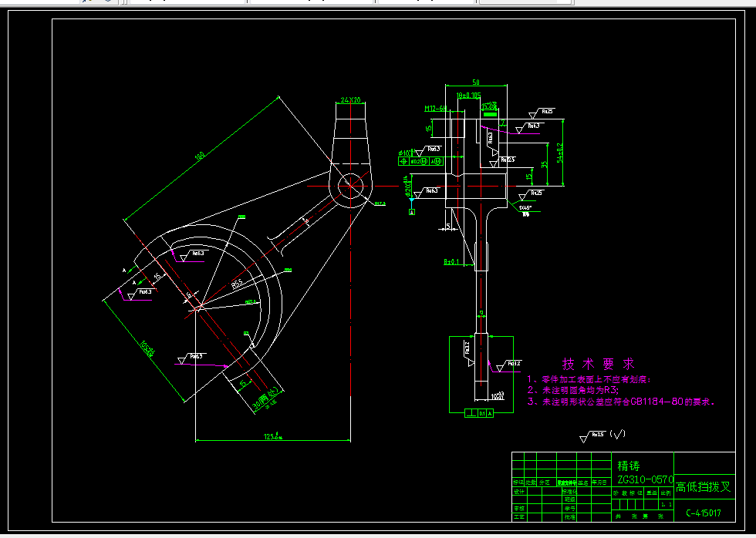Viewport: 756px width, 538px height.
Task: Click the general Ra25 roughness symbol with checkmark
Action: point(602,435)
